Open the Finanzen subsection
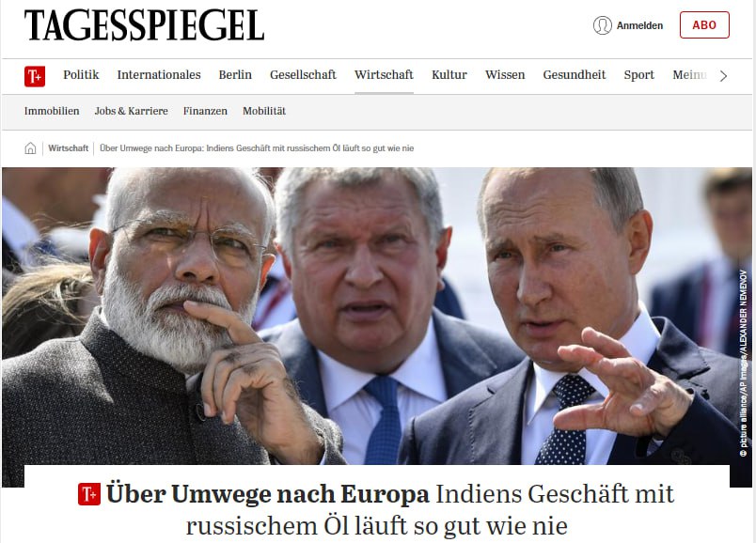756x543 pixels. 205,111
